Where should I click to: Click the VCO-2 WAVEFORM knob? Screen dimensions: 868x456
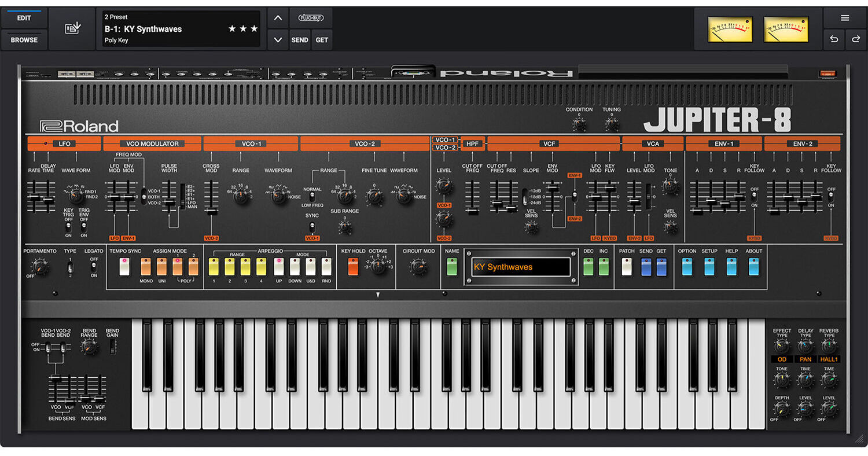click(404, 196)
